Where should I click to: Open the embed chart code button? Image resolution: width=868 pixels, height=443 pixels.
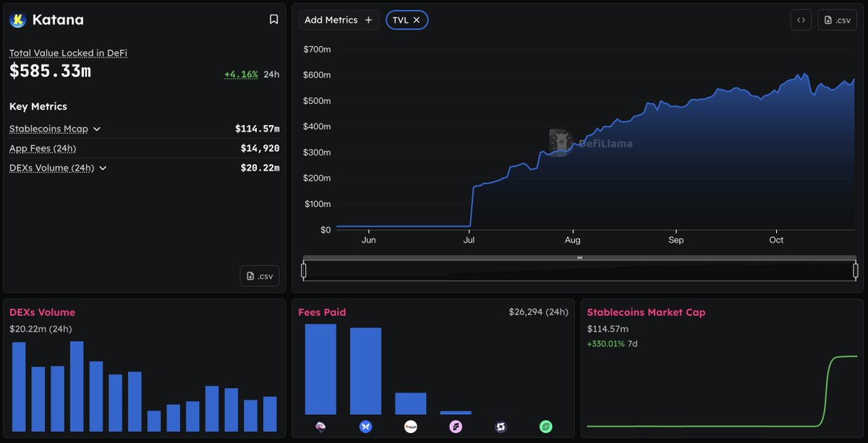(801, 20)
